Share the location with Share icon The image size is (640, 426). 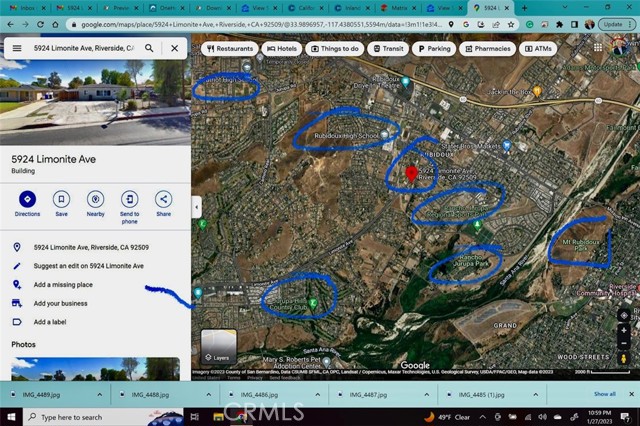click(x=163, y=199)
